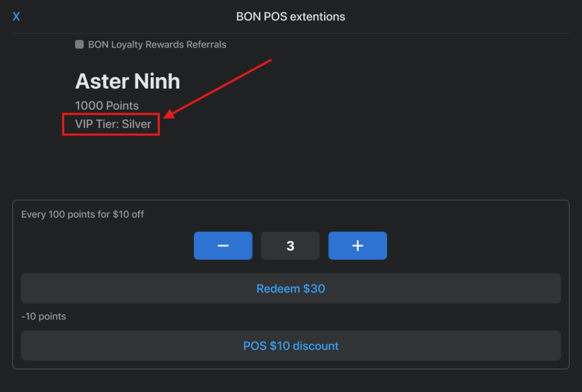
Task: Apply the POS $10 discount
Action: tap(290, 345)
